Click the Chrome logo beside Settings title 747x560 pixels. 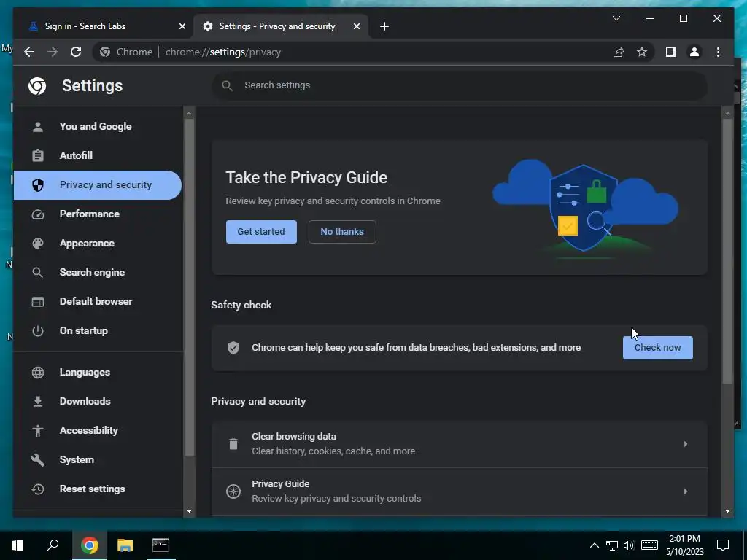point(37,86)
